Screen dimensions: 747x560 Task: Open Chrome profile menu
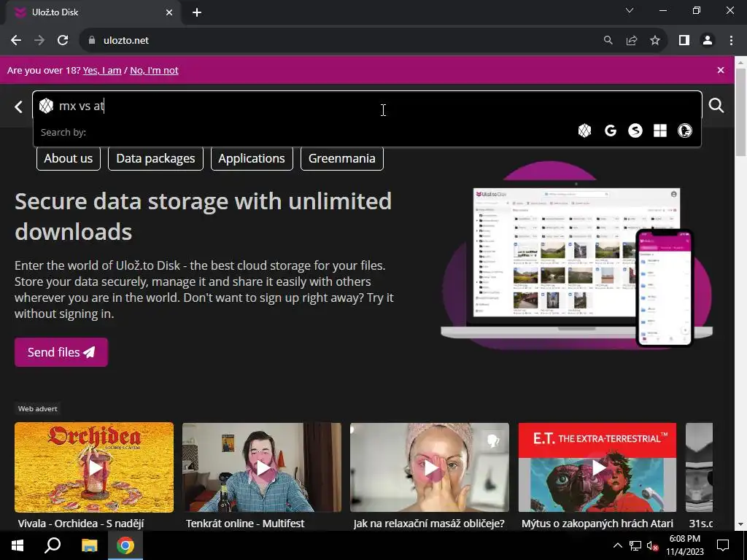tap(708, 41)
